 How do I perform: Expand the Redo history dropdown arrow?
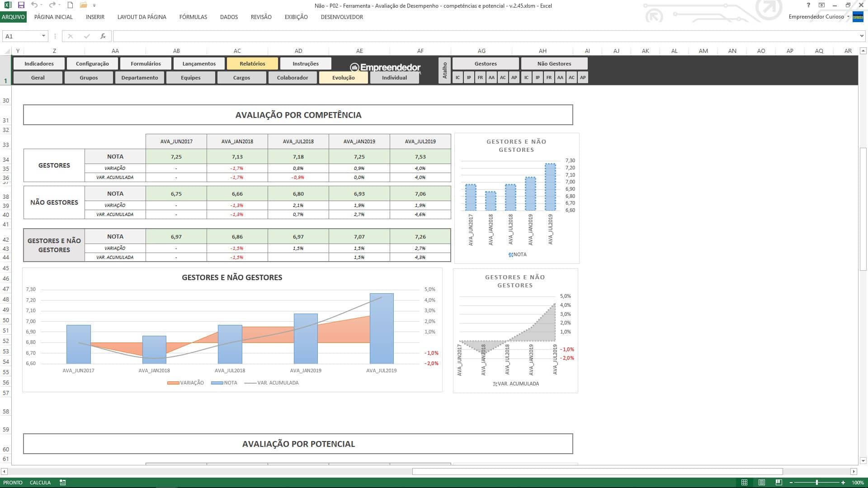(x=59, y=5)
